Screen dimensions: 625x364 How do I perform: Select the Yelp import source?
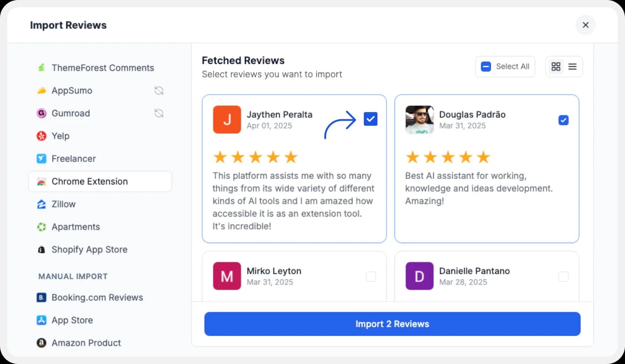click(x=60, y=136)
